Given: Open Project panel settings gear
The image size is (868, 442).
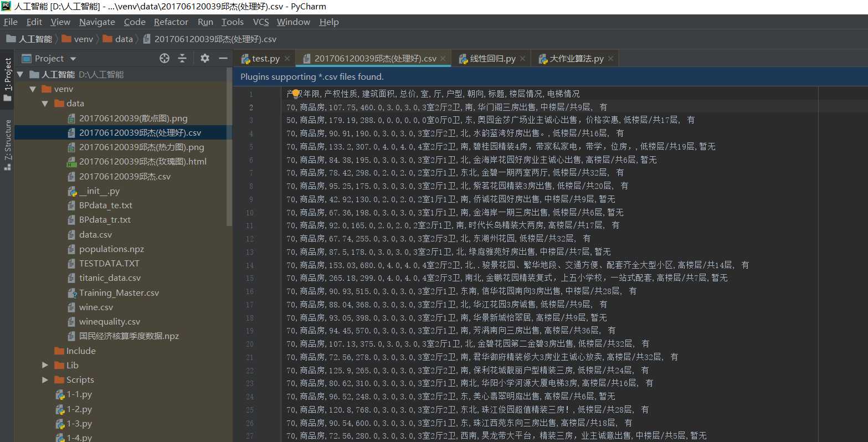Looking at the screenshot, I should 205,58.
